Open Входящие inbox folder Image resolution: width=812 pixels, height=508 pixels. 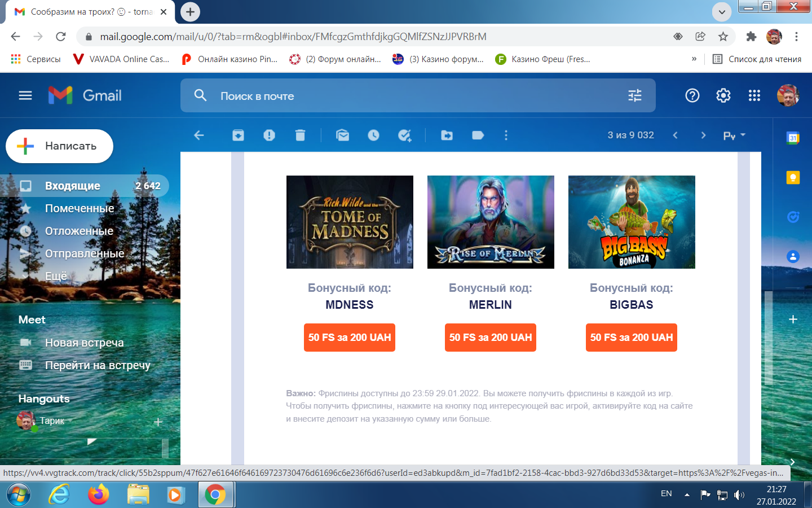pos(85,186)
